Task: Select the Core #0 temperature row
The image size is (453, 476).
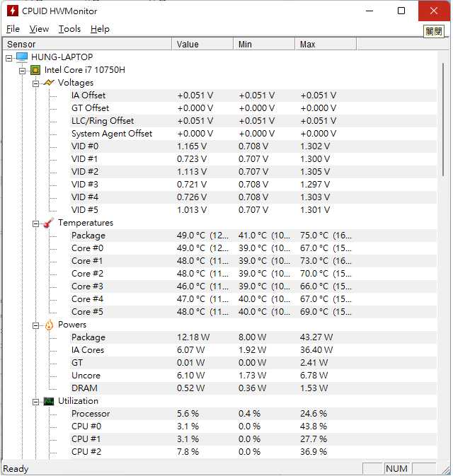Action: 253,249
